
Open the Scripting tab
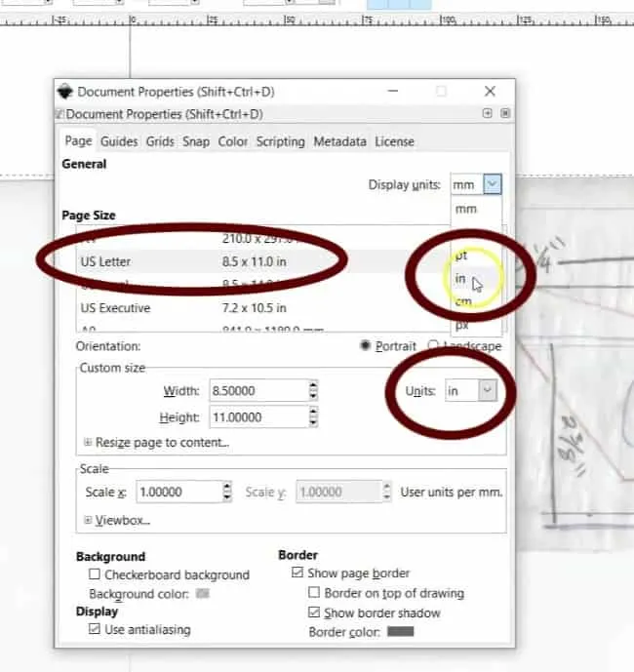tap(280, 141)
